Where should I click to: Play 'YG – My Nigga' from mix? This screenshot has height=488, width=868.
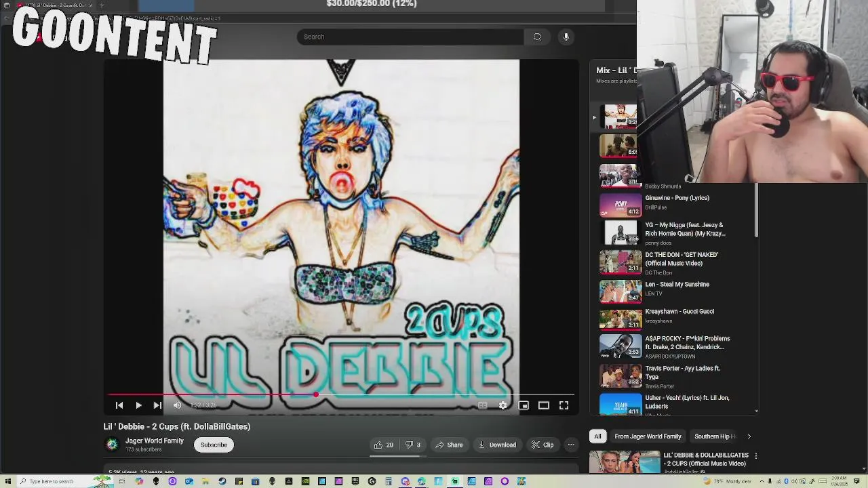point(685,229)
